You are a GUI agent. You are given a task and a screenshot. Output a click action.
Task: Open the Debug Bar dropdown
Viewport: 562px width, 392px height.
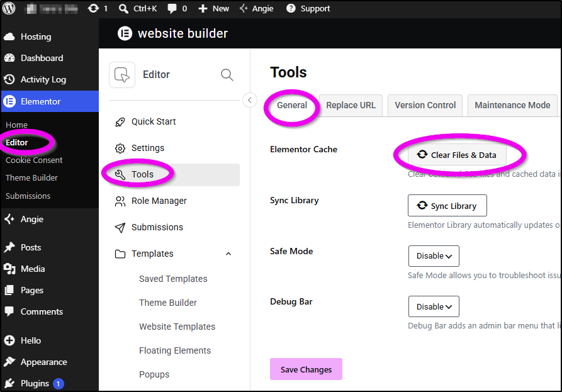pyautogui.click(x=434, y=306)
